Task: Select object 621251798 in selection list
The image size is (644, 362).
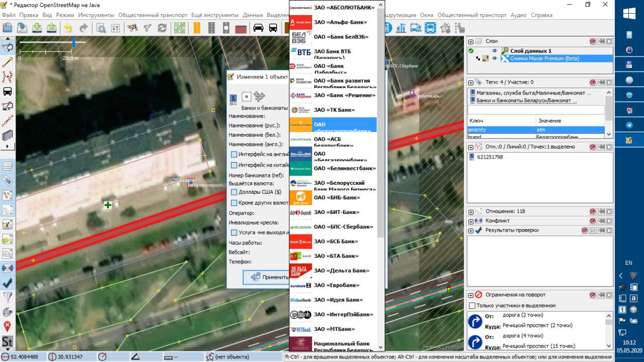Action: pos(490,157)
